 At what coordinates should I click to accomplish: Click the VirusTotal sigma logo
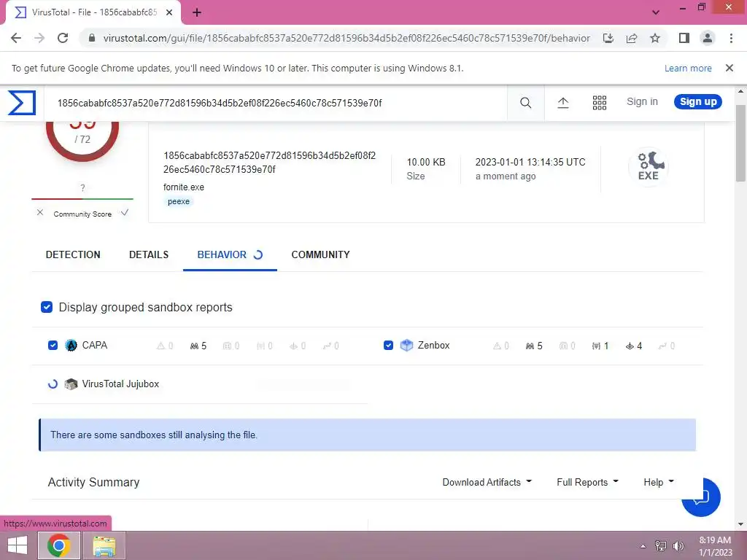coord(22,102)
